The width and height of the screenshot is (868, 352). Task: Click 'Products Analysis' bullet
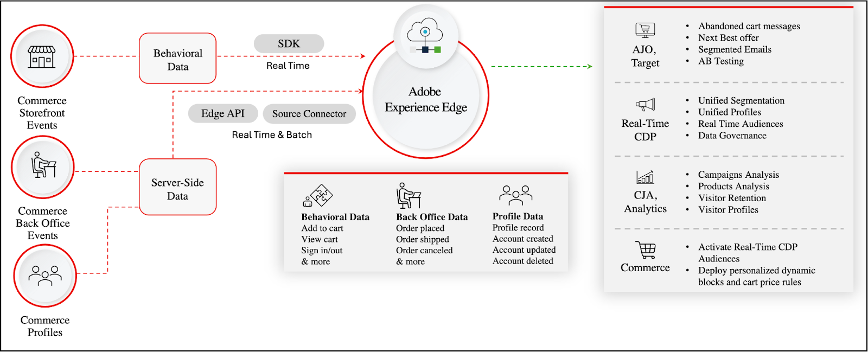(733, 187)
